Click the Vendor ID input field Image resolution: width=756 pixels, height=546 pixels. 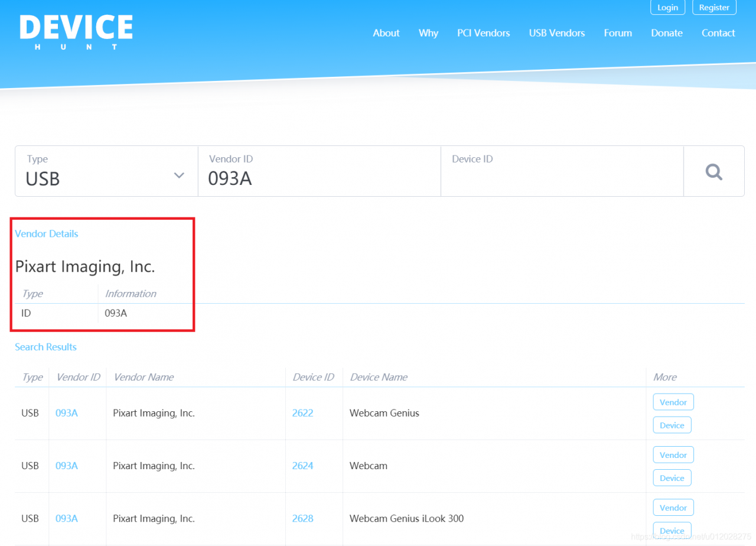pyautogui.click(x=320, y=171)
